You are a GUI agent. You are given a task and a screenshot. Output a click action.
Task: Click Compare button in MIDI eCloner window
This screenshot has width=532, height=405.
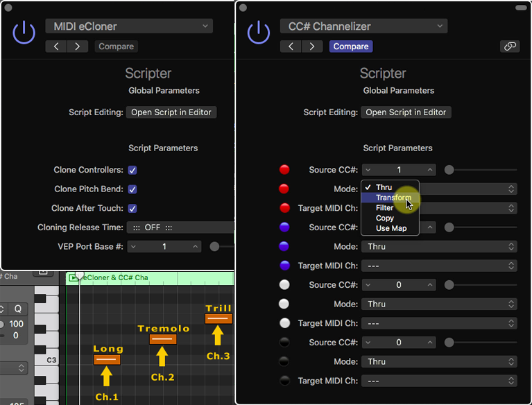click(x=116, y=46)
